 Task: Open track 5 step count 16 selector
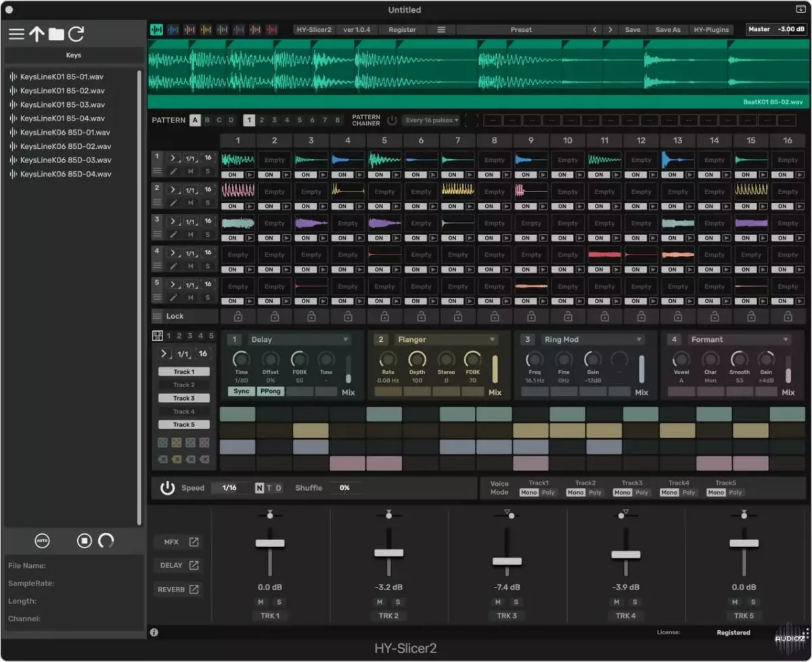click(x=208, y=284)
